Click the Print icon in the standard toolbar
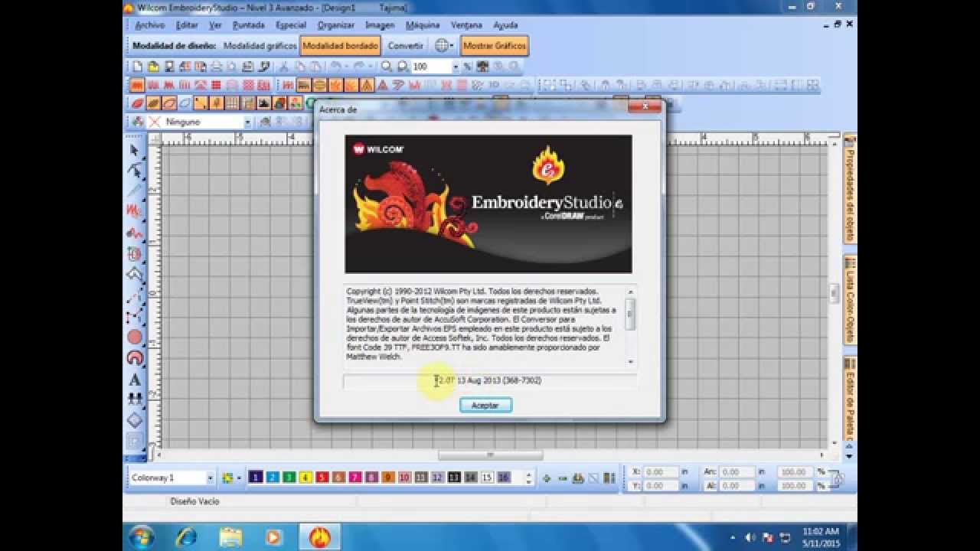The image size is (980, 551). click(217, 67)
